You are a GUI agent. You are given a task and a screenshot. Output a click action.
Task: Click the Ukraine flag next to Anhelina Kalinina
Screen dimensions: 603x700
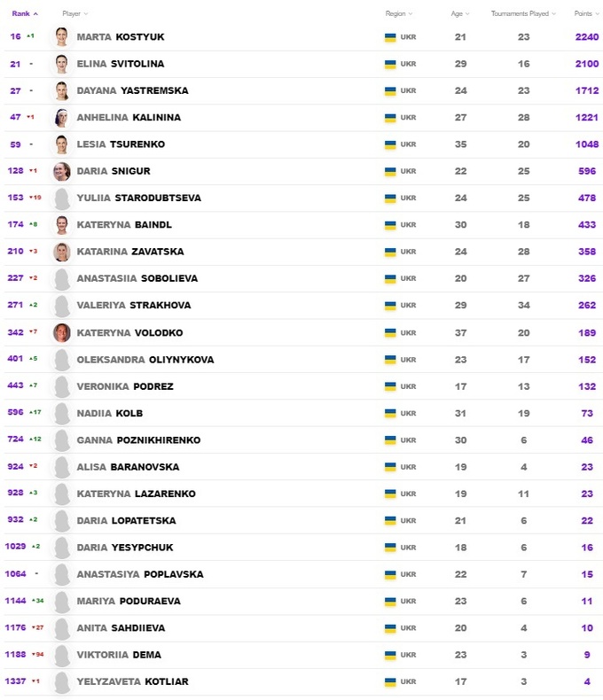click(390, 118)
